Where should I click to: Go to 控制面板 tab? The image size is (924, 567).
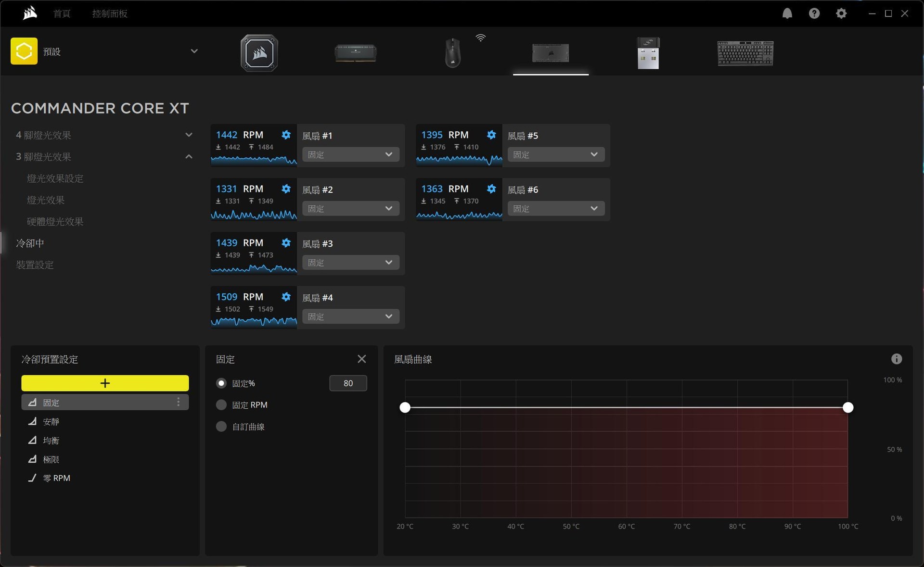coord(110,14)
